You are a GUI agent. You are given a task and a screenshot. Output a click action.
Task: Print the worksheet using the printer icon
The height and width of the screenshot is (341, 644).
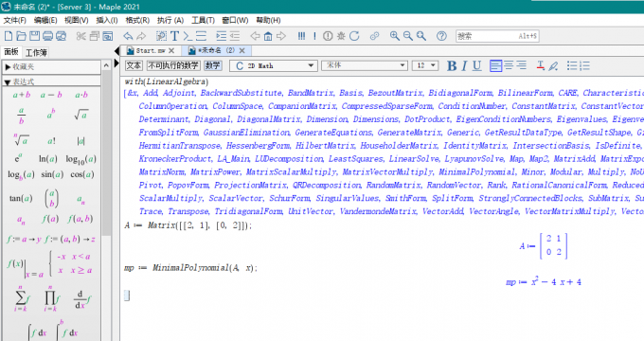point(47,36)
